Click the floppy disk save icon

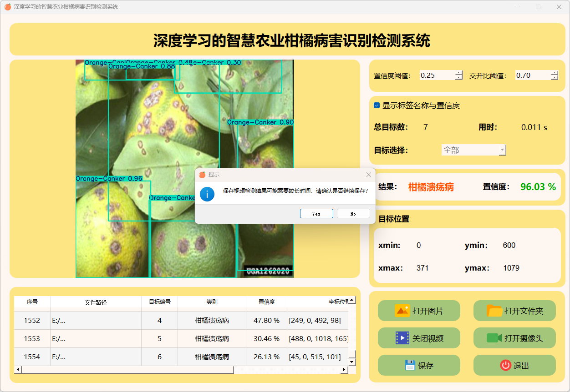[x=410, y=366]
